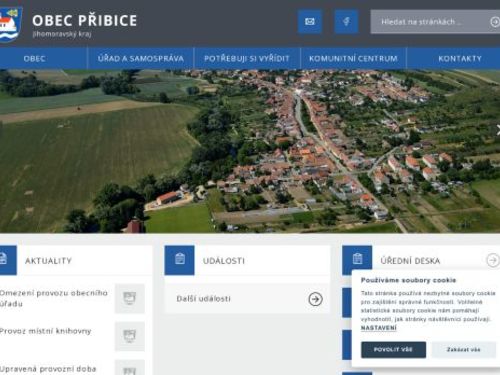
Task: Open 'Upravená provozní doba' news item
Action: [x=48, y=369]
